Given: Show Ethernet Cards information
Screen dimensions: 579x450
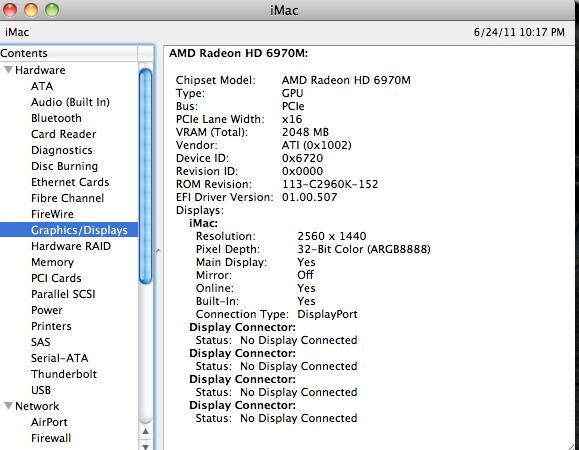Looking at the screenshot, I should [x=70, y=182].
